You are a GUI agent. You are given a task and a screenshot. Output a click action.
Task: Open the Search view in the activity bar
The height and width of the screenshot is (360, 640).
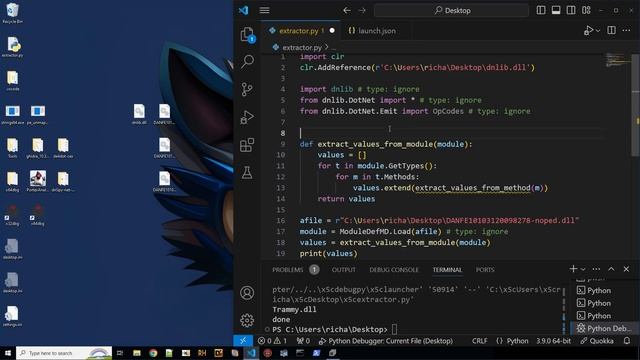click(247, 62)
